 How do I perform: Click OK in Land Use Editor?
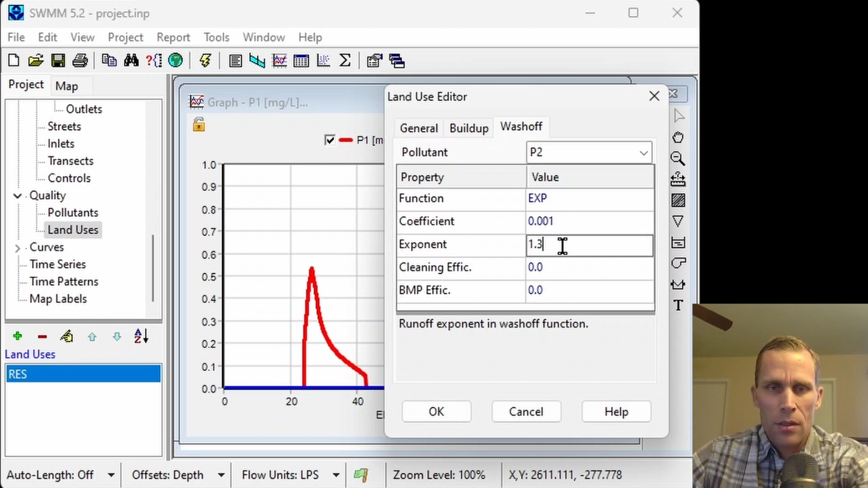[x=436, y=411]
